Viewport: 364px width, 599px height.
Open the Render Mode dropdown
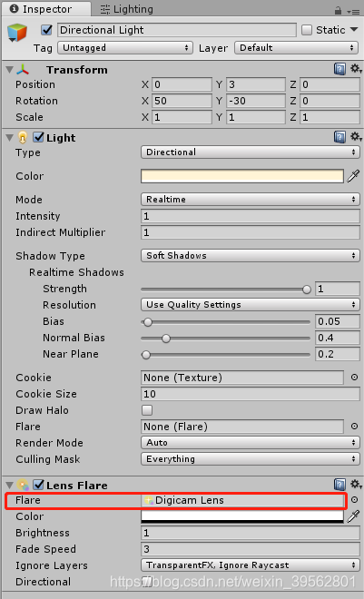click(251, 443)
